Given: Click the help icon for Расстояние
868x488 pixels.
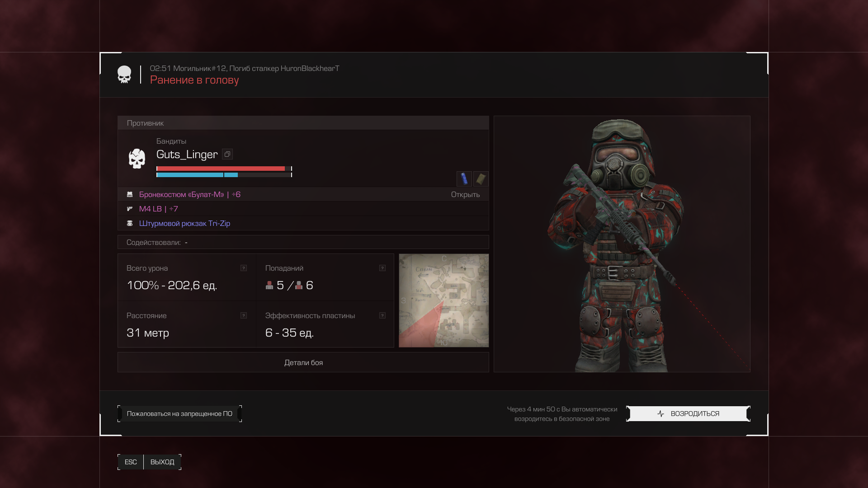Looking at the screenshot, I should [244, 315].
